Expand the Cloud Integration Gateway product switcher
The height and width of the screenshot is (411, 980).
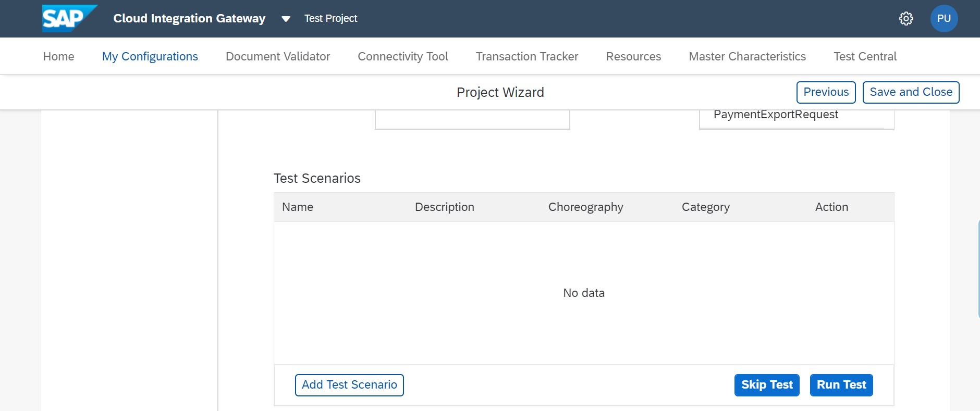285,18
